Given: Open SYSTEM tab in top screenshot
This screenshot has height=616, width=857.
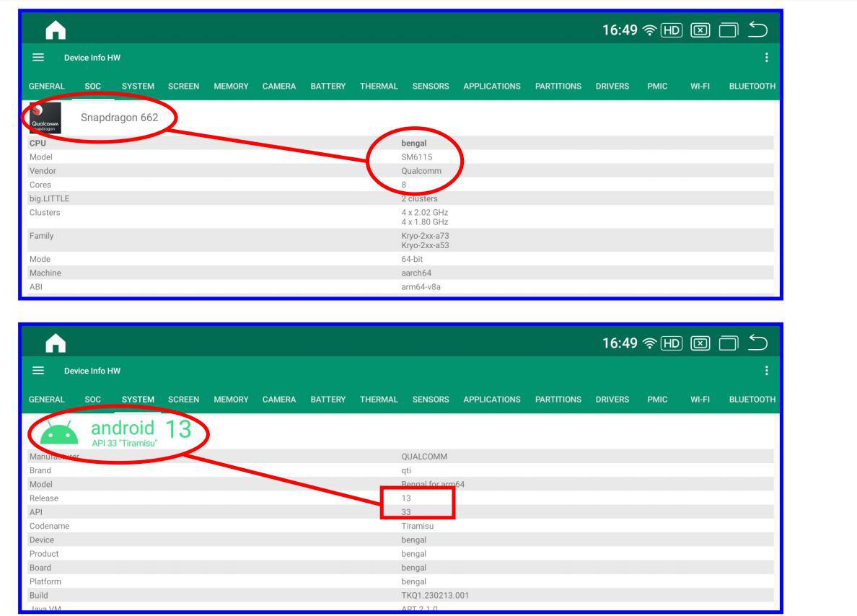Looking at the screenshot, I should click(x=138, y=87).
